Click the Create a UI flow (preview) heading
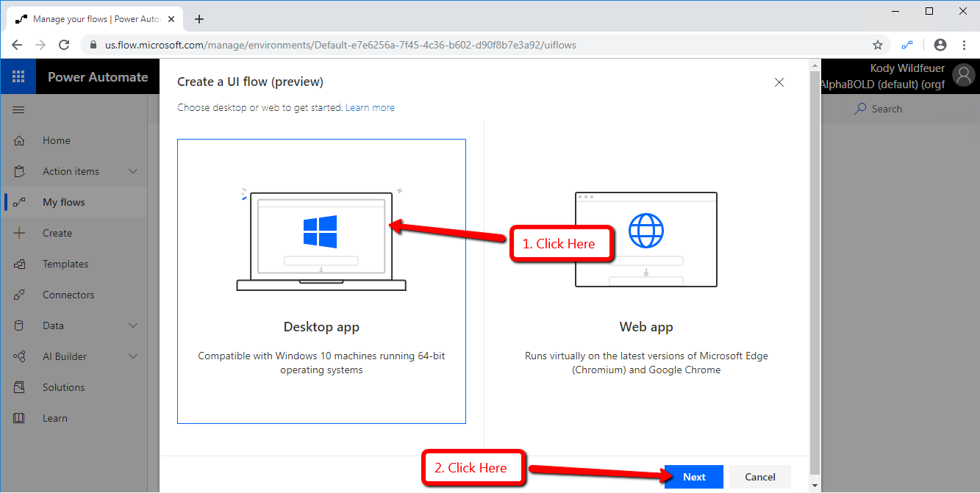 tap(250, 82)
